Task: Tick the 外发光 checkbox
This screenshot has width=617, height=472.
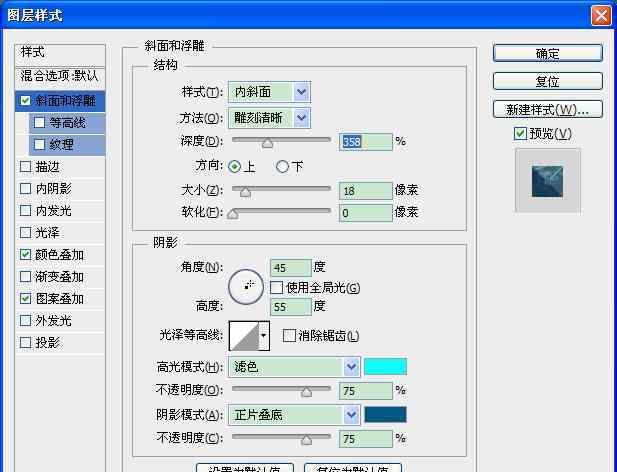Action: [26, 321]
